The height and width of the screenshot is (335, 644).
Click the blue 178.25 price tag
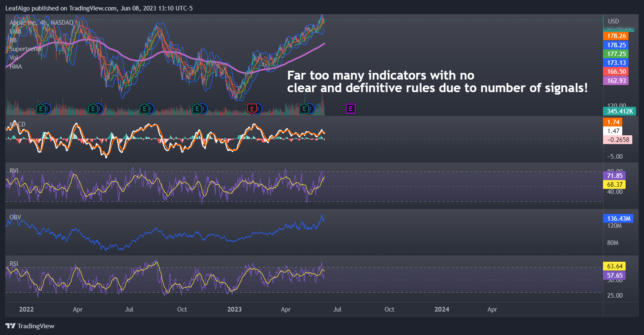(616, 45)
